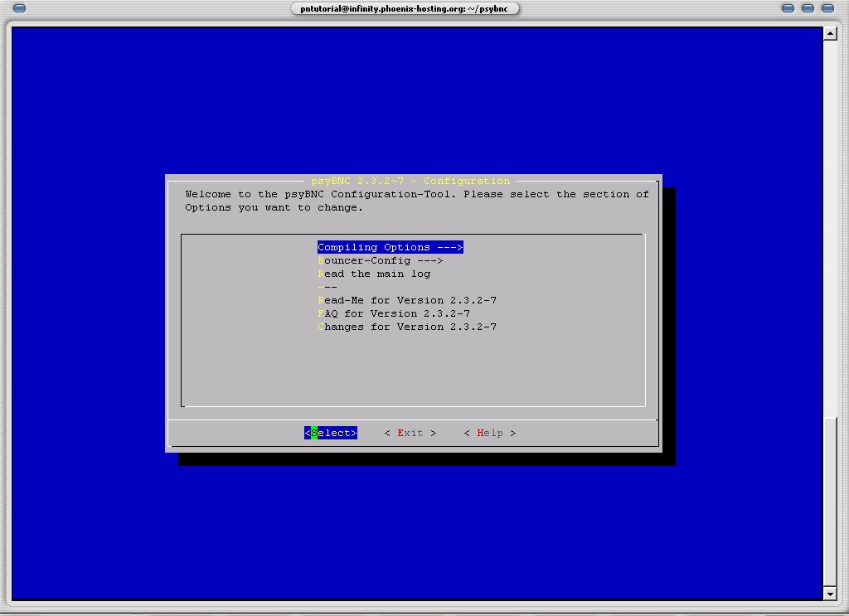The image size is (849, 616).
Task: Click the terminal scrollbar thumb
Action: click(830, 502)
